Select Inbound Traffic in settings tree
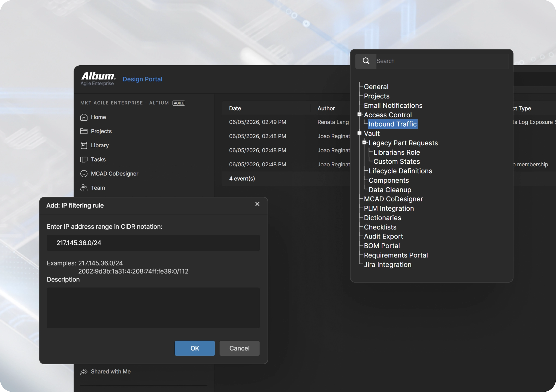 392,124
